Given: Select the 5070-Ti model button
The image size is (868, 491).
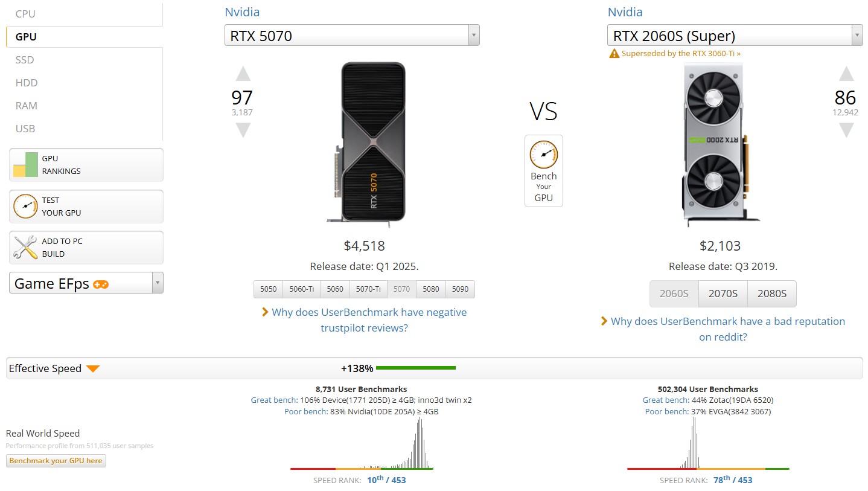Looking at the screenshot, I should pyautogui.click(x=368, y=289).
